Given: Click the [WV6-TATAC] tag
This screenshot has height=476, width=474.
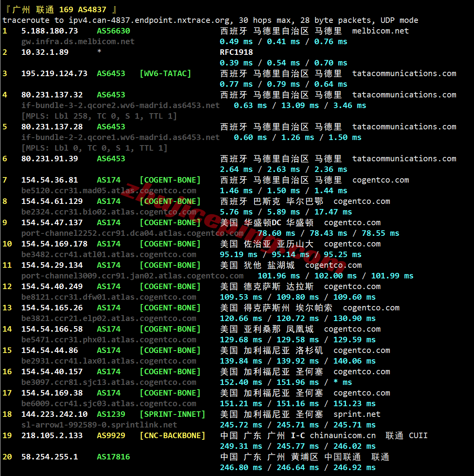Looking at the screenshot, I should click(165, 73).
